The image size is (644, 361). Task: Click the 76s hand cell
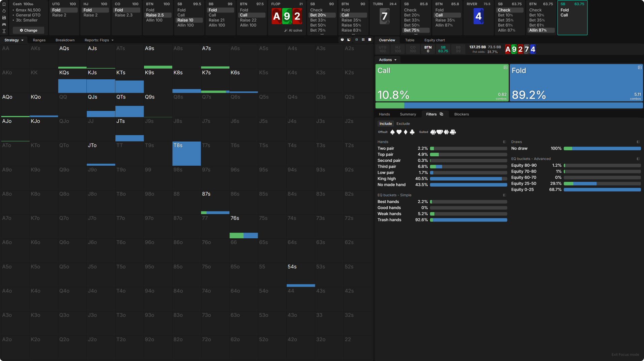244,227
